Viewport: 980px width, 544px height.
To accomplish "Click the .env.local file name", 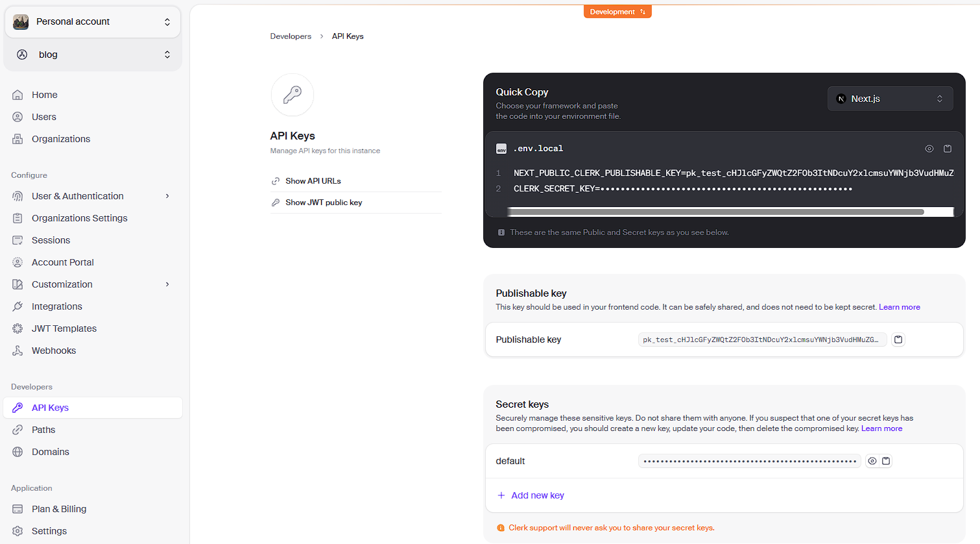I will 538,149.
